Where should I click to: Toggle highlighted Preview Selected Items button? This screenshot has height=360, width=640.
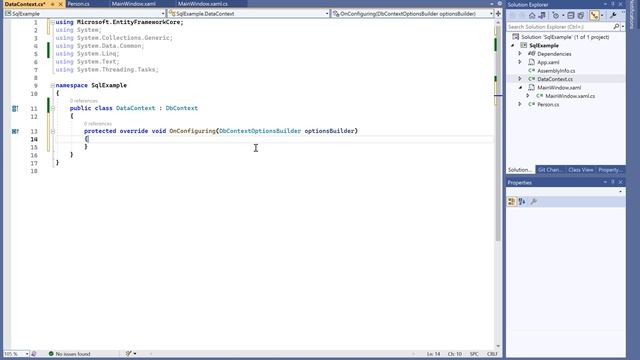pyautogui.click(x=594, y=16)
